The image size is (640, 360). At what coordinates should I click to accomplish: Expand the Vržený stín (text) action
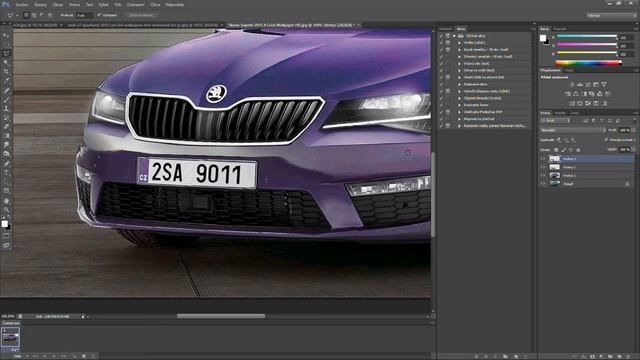point(460,63)
